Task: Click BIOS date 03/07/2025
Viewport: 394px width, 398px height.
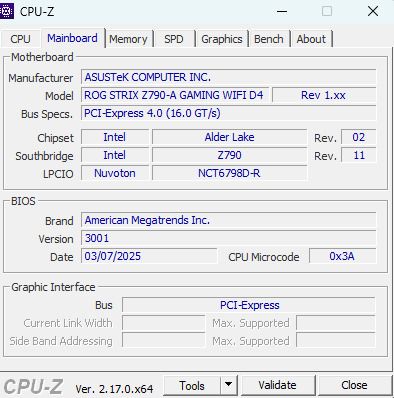Action: point(149,256)
